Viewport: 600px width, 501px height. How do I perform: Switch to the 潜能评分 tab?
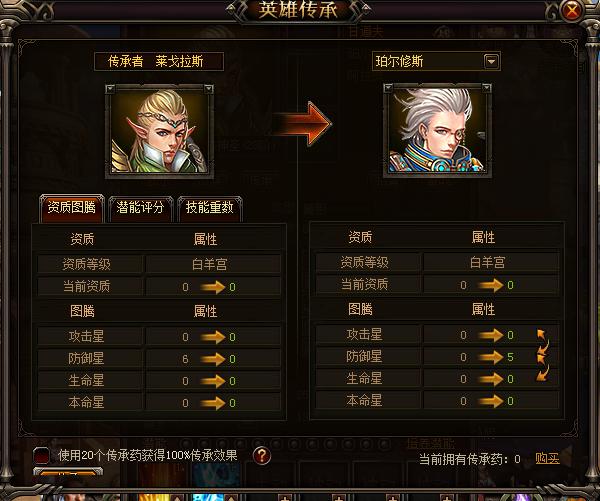(140, 208)
